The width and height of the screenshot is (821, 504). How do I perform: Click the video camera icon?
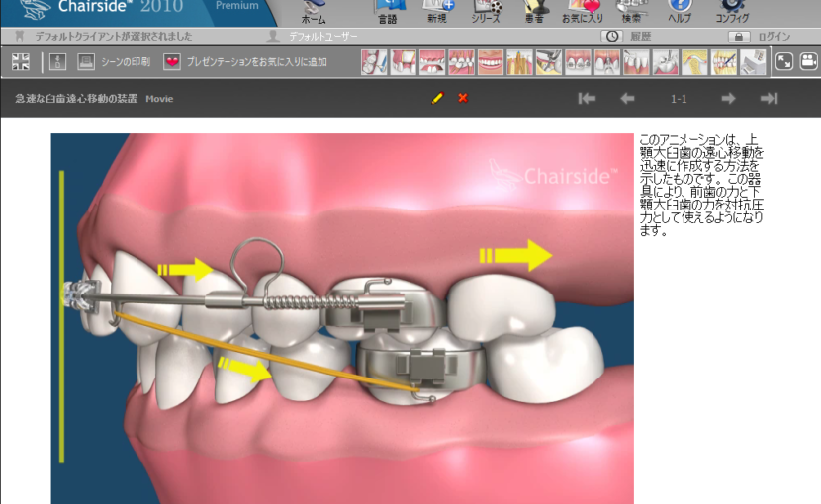[809, 61]
